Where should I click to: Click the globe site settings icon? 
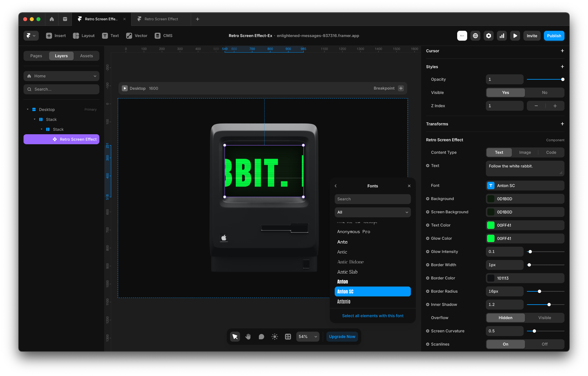pos(475,36)
